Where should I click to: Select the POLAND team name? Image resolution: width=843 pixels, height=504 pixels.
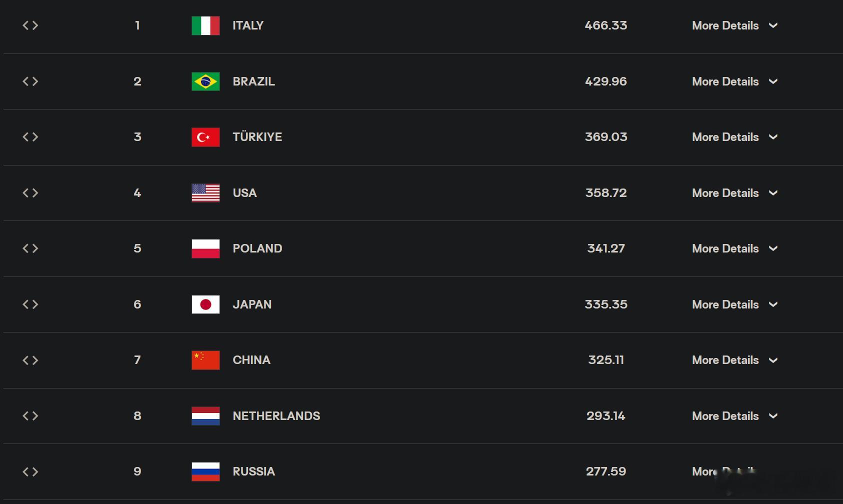tap(257, 248)
